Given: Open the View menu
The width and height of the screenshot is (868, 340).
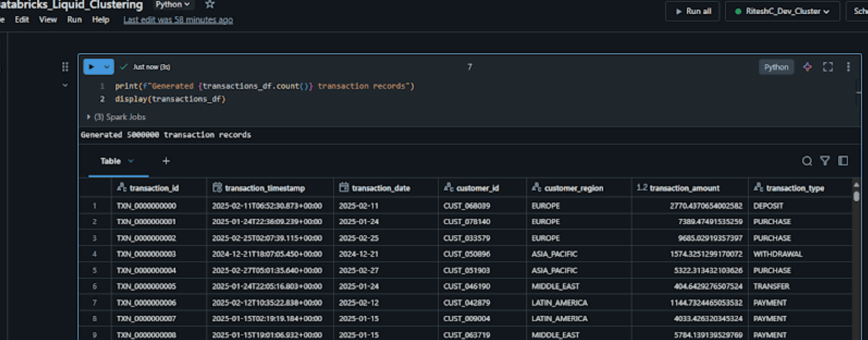Looking at the screenshot, I should [x=48, y=19].
